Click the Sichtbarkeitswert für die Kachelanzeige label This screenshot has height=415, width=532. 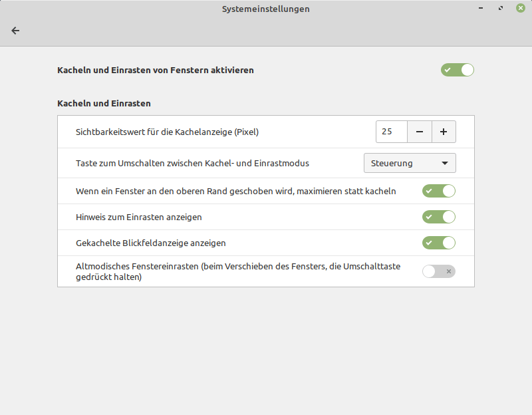(x=167, y=132)
